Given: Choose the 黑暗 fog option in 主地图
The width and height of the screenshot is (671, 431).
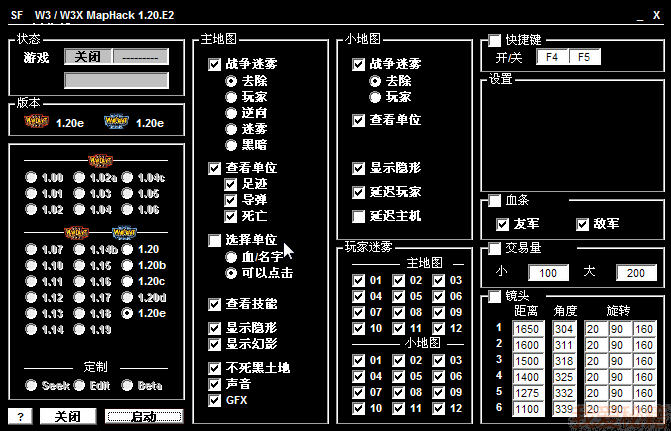Looking at the screenshot, I should tap(232, 144).
